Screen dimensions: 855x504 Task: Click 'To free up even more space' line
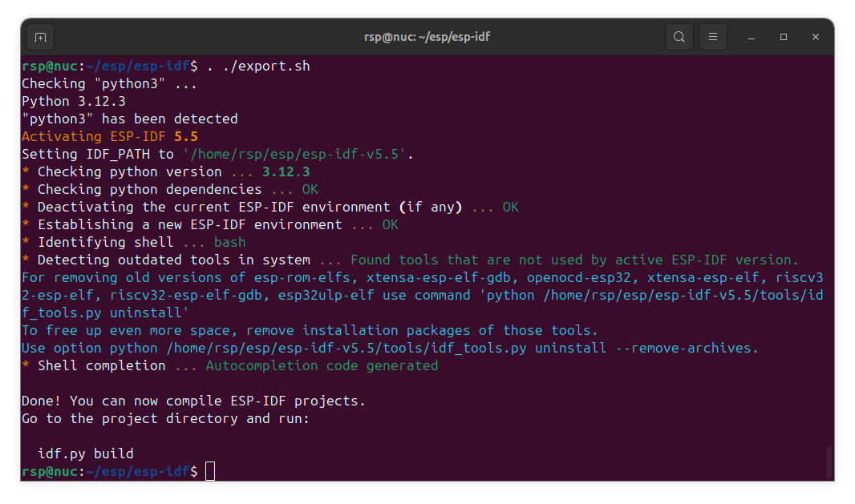[310, 330]
